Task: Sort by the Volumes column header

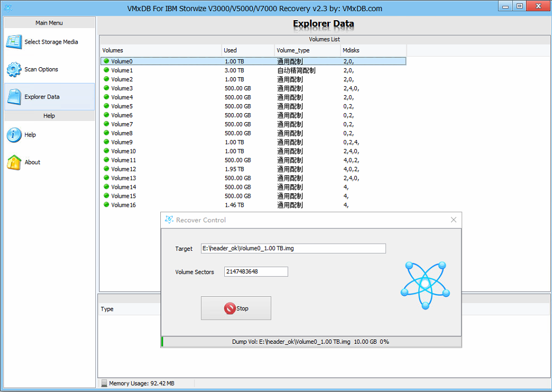Action: pyautogui.click(x=161, y=50)
